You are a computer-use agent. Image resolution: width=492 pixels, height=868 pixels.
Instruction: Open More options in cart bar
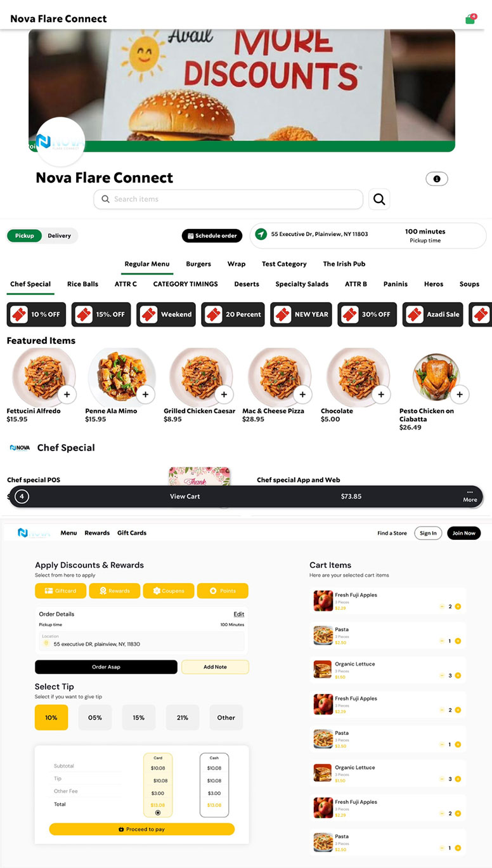(x=470, y=496)
